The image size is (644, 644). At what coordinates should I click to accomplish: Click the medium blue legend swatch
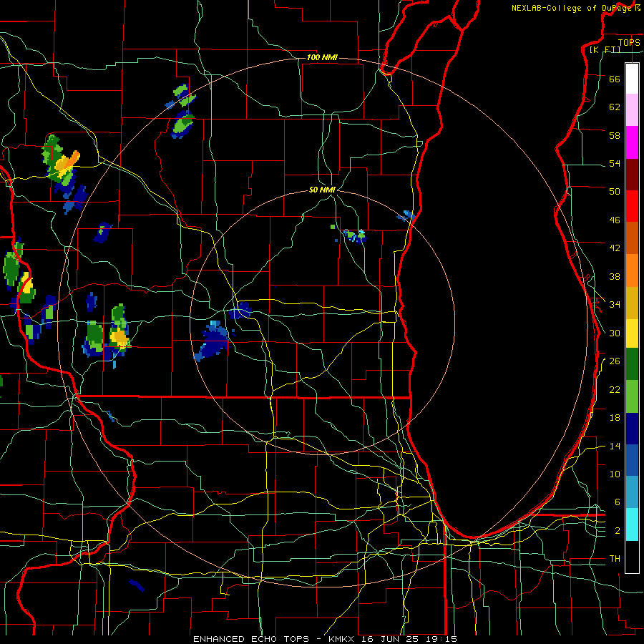pyautogui.click(x=632, y=460)
